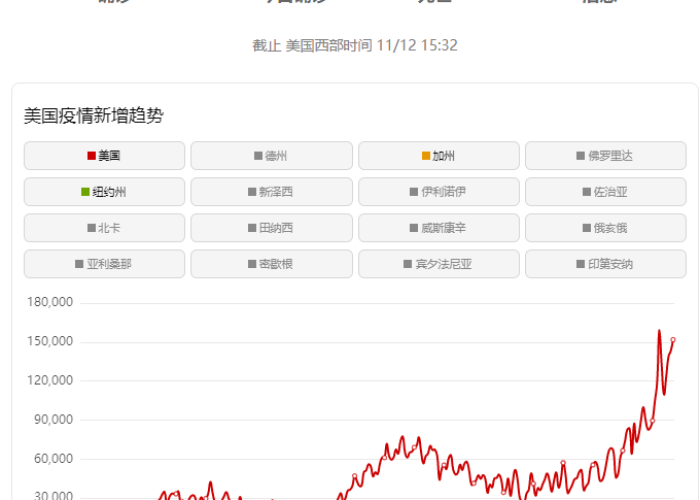Show 伊利诺伊 in the chart
Screen dimensions: 700x500
tap(439, 192)
